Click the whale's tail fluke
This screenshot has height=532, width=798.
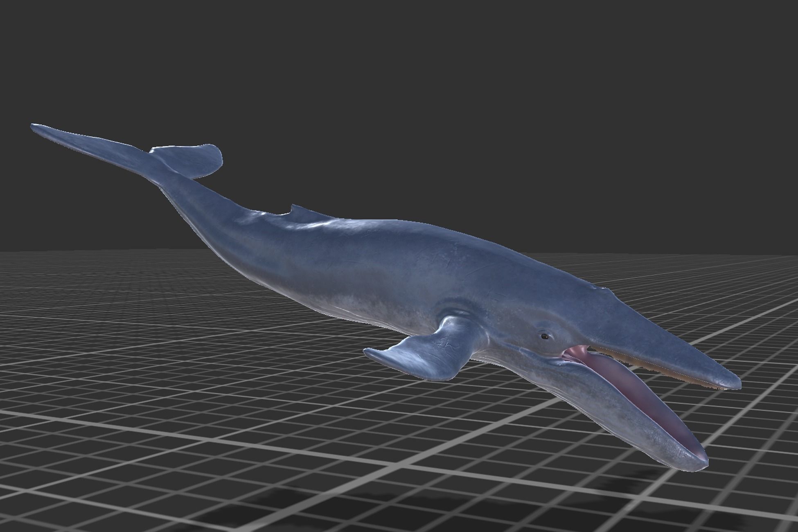click(x=127, y=152)
